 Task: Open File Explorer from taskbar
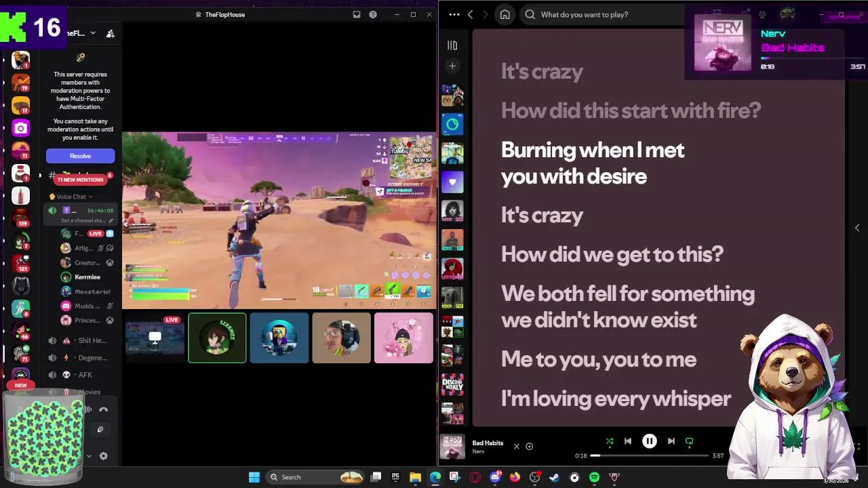(x=415, y=477)
